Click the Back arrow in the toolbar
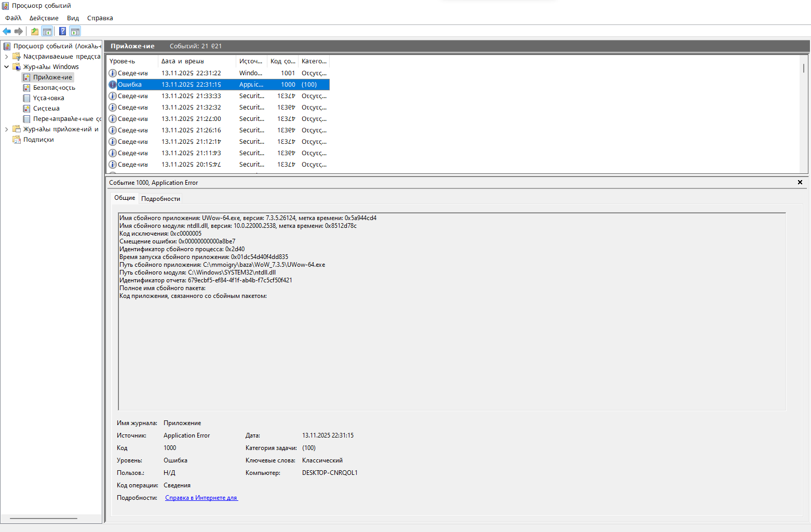811x532 pixels. tap(7, 31)
